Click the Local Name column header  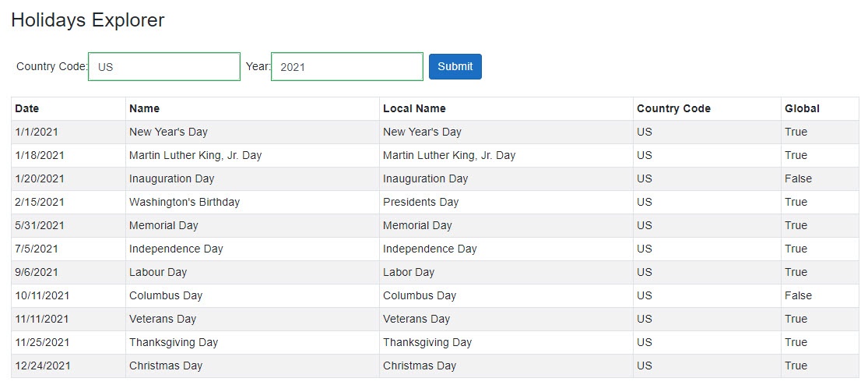(414, 108)
